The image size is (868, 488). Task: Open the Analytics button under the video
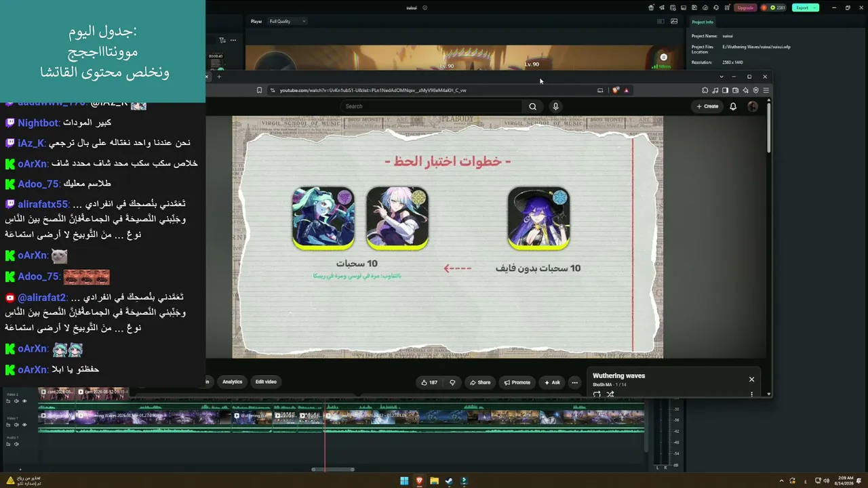232,382
